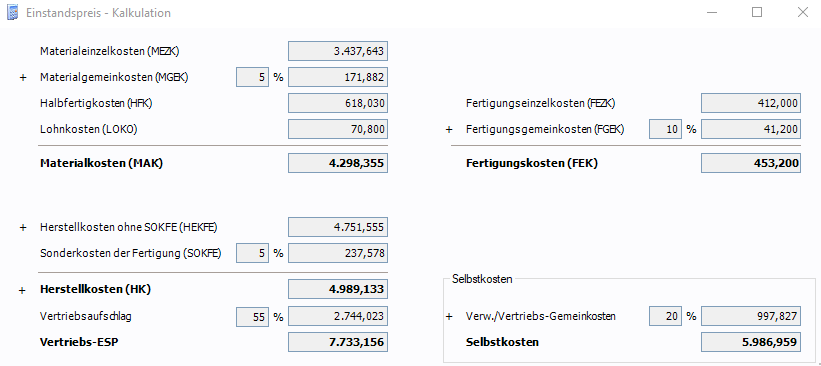Click the Verw./Vertriebs-Gemeinkosten percentage field

[665, 316]
